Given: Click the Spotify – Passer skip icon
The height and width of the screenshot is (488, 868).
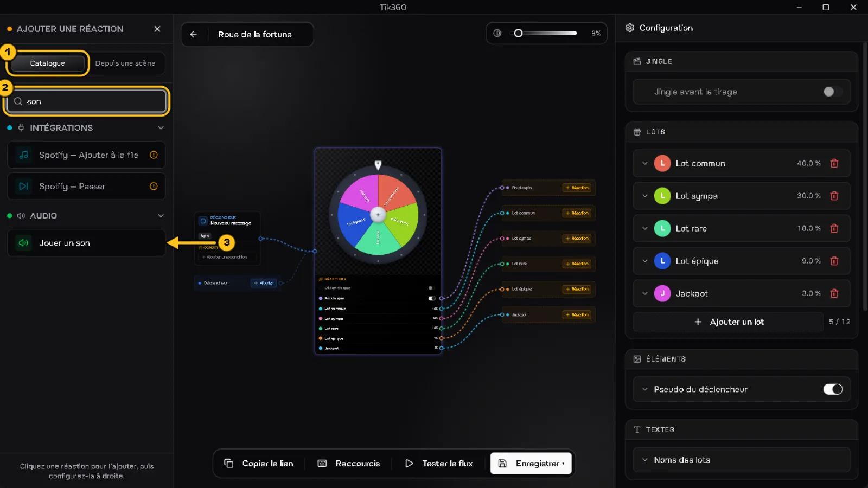Looking at the screenshot, I should [x=24, y=187].
